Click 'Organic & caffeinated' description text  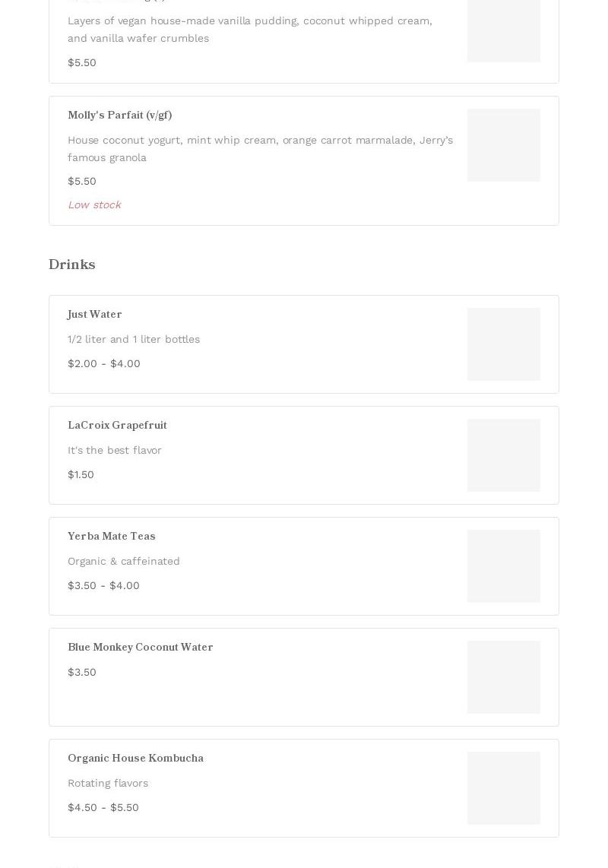[x=123, y=562]
